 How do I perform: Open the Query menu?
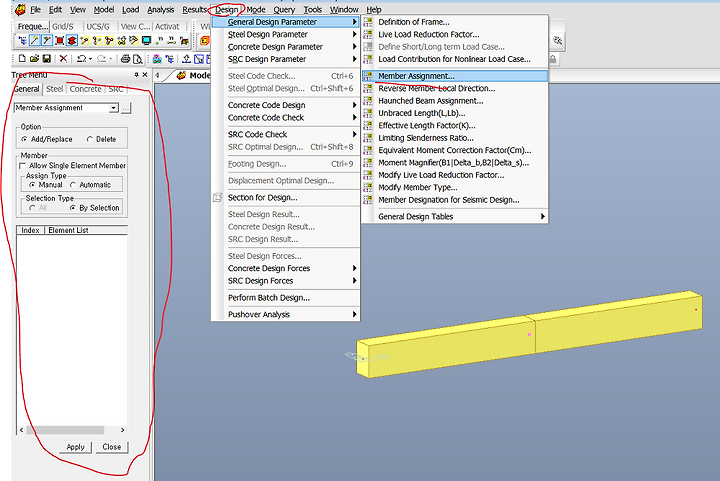[x=284, y=10]
